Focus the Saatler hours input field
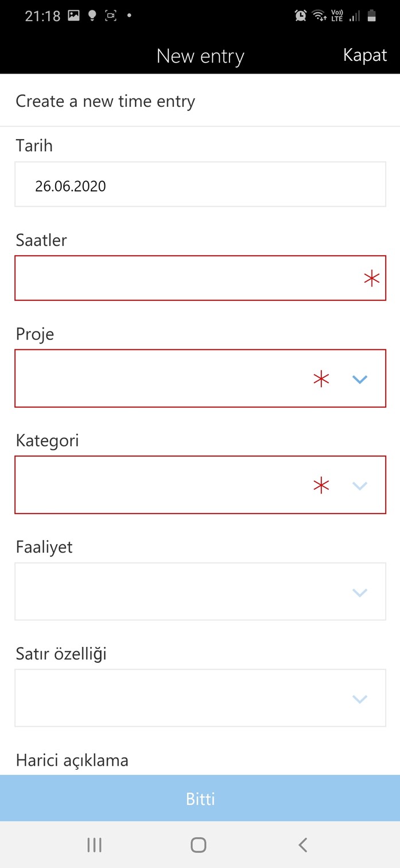 coord(200,278)
